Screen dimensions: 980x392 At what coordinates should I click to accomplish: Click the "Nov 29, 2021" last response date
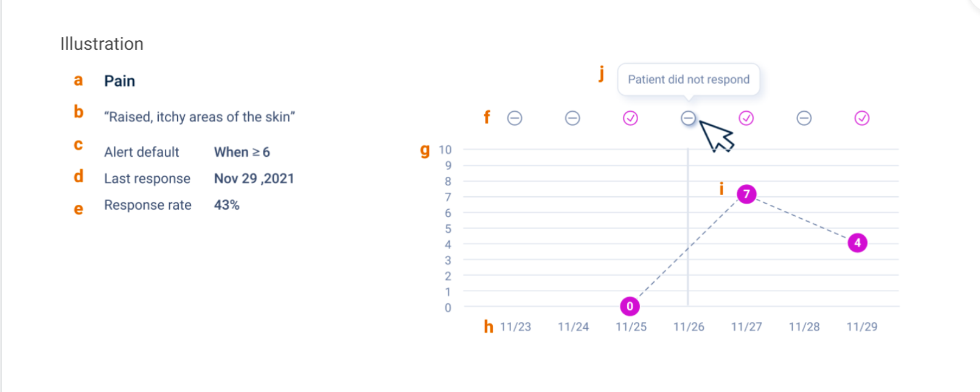coord(254,179)
